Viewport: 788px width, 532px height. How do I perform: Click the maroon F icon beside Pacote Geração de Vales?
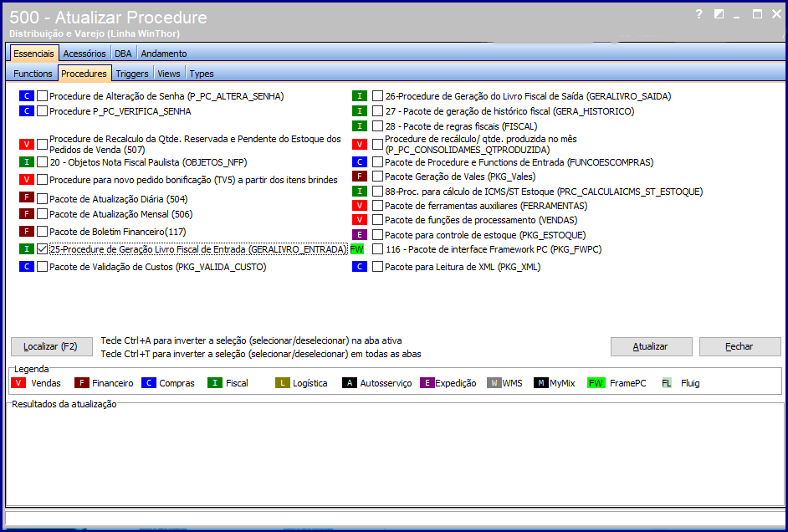click(x=360, y=176)
